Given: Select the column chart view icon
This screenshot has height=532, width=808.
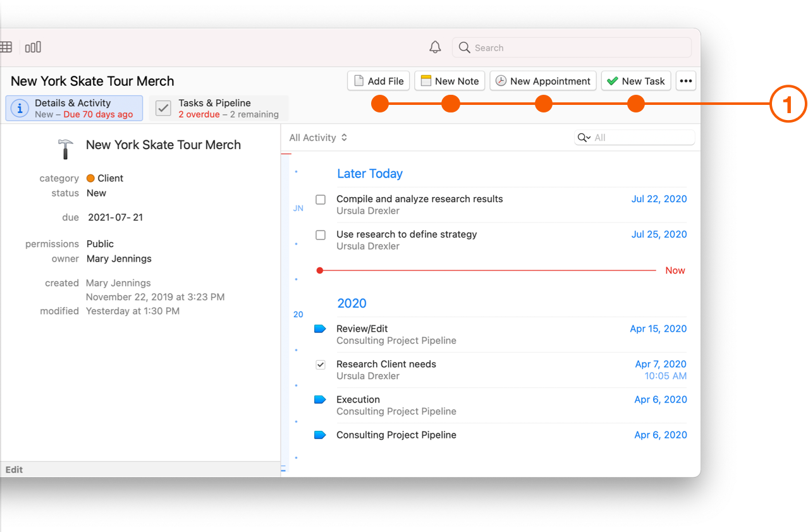Looking at the screenshot, I should tap(33, 47).
